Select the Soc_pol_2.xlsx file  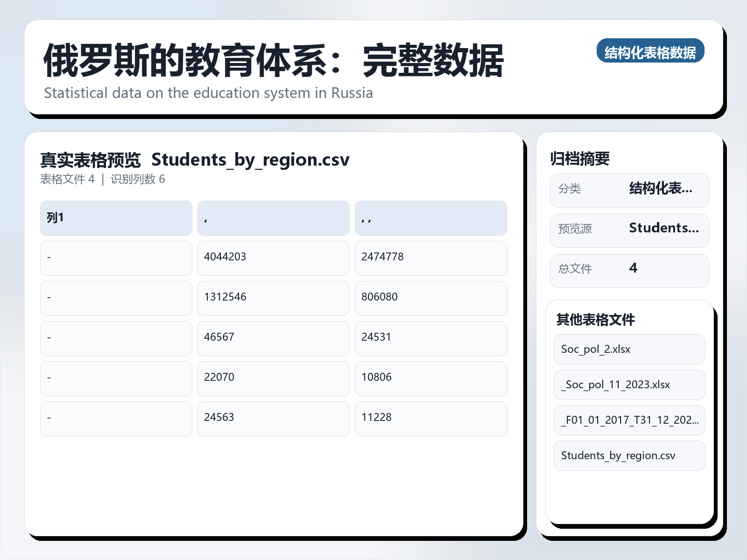629,349
